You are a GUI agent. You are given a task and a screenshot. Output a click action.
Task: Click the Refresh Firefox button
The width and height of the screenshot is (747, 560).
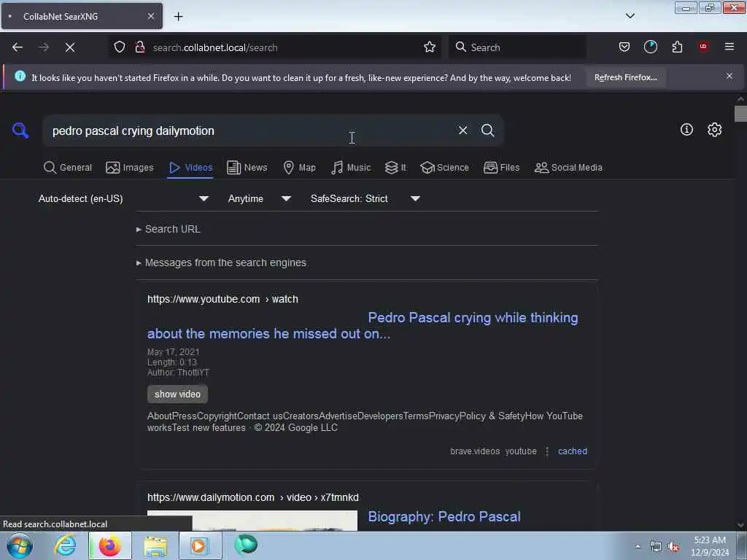(625, 77)
